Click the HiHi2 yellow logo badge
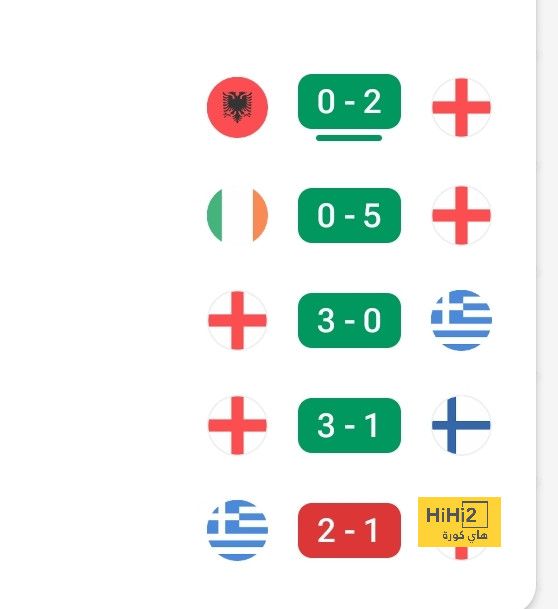Image resolution: width=558 pixels, height=609 pixels. tap(459, 522)
